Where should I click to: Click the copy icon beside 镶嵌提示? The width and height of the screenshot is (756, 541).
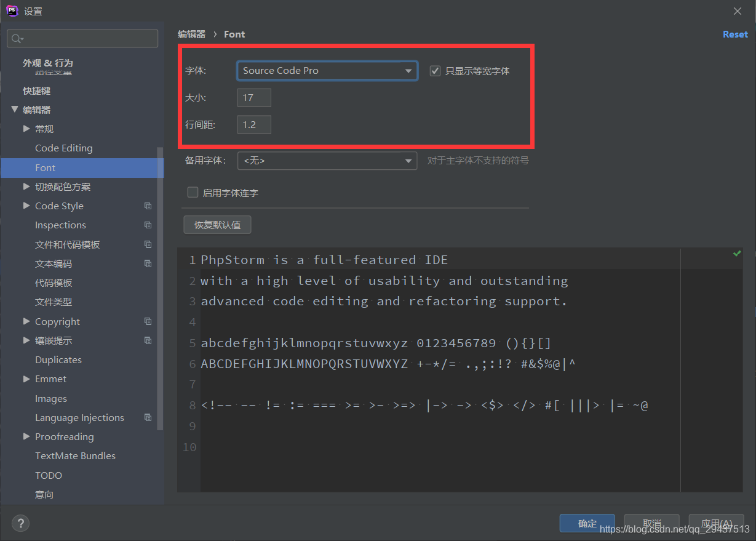coord(148,340)
